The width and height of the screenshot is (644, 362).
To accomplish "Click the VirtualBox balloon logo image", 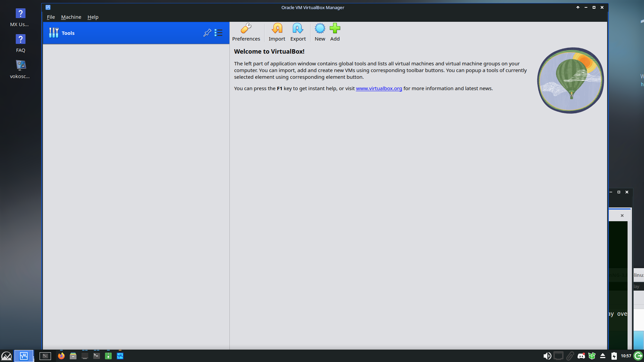I will pos(571,80).
